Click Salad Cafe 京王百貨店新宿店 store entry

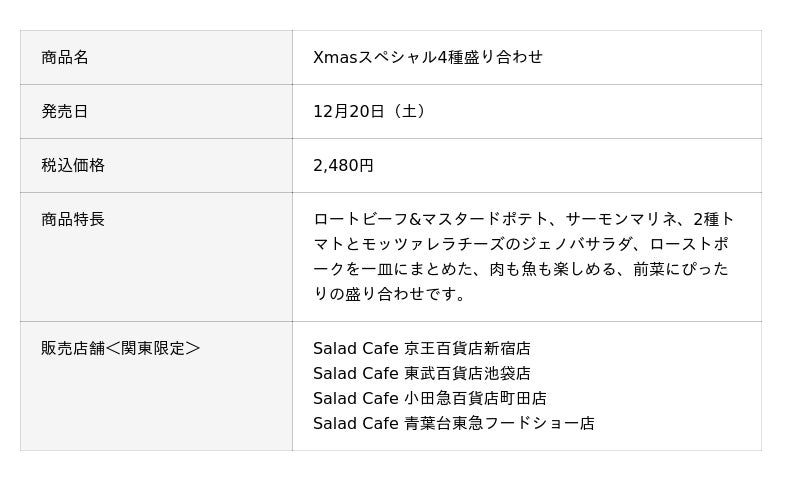(x=421, y=349)
